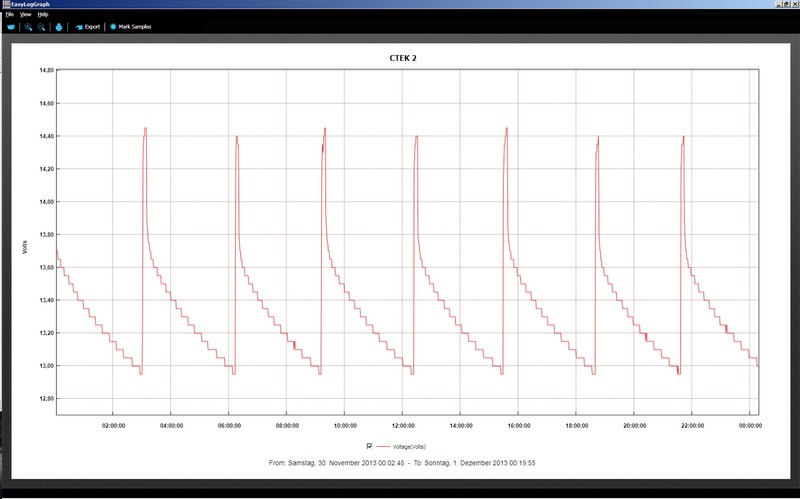
Task: Click the zoom in magnifier icon
Action: (x=29, y=27)
